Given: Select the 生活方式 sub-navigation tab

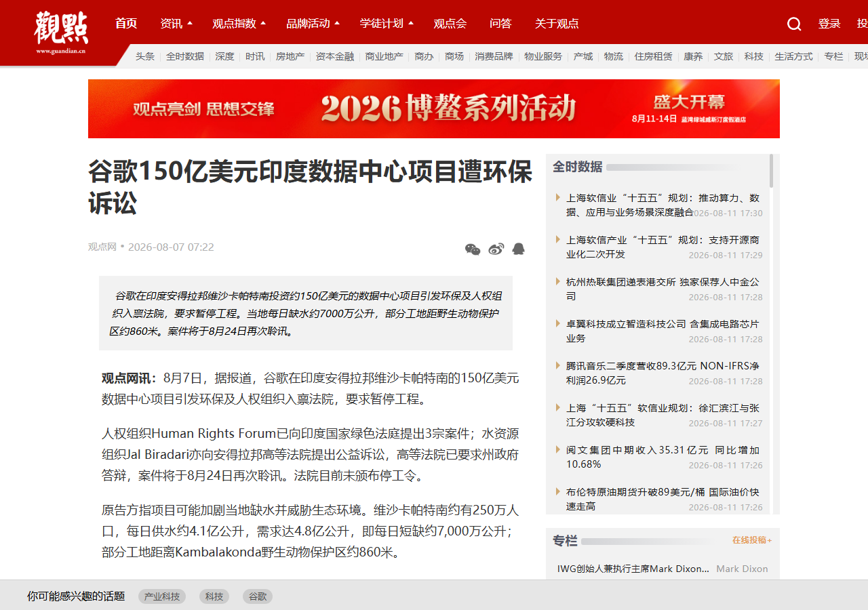Looking at the screenshot, I should (x=793, y=56).
